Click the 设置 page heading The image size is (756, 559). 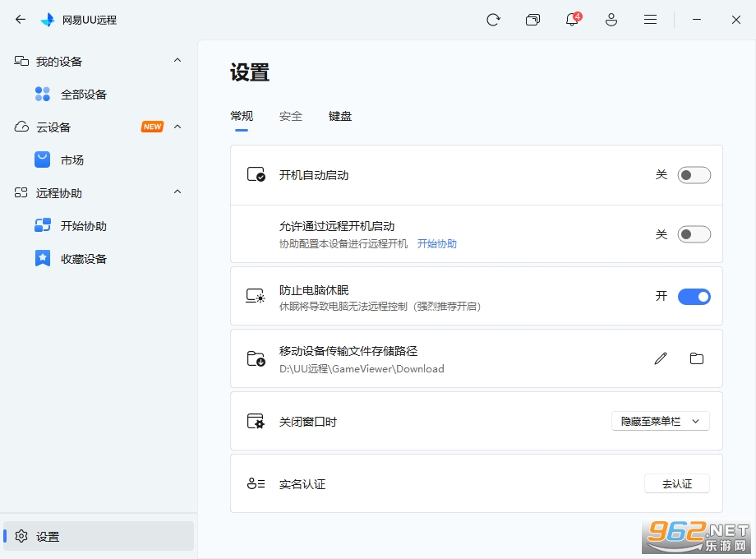click(x=250, y=72)
